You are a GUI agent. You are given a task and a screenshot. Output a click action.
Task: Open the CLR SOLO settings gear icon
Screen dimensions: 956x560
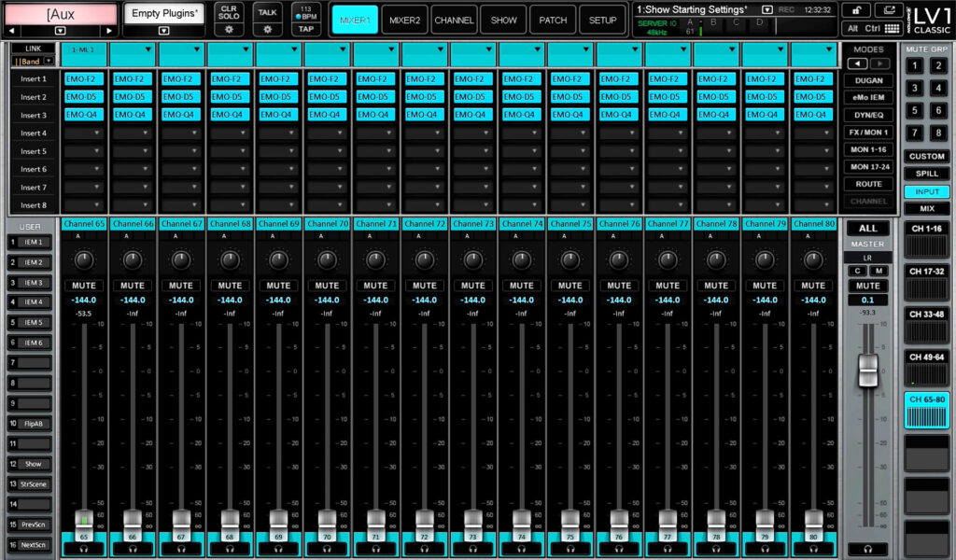tap(229, 30)
